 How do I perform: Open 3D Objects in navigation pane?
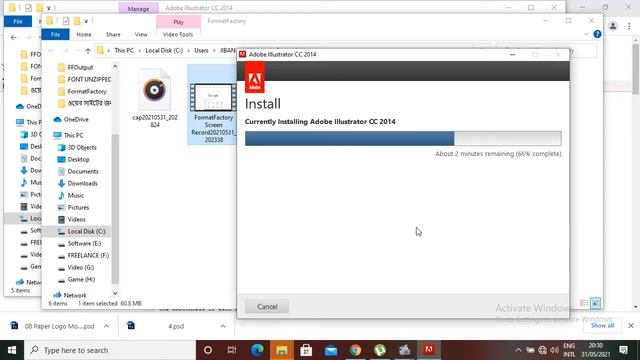pyautogui.click(x=82, y=147)
